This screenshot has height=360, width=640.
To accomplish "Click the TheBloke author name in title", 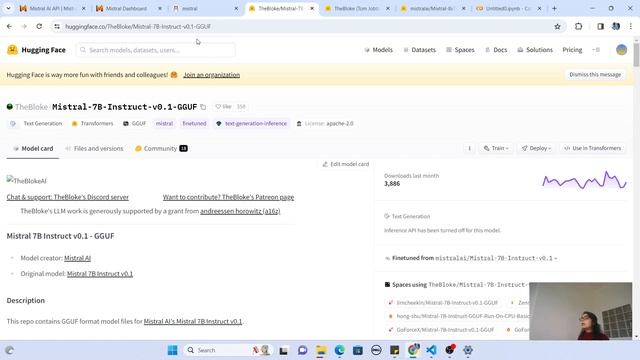I will [x=31, y=107].
